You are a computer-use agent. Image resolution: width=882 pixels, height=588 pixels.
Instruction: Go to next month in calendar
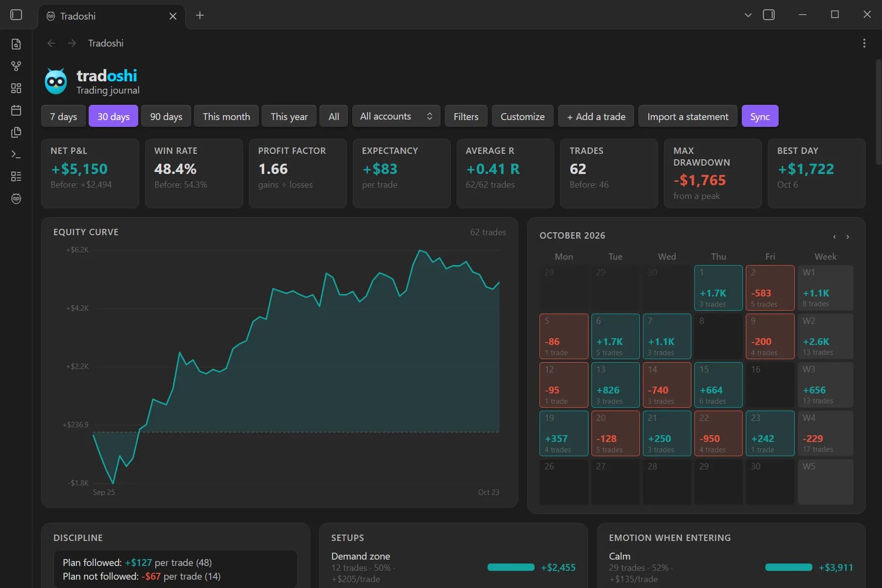[x=848, y=237]
